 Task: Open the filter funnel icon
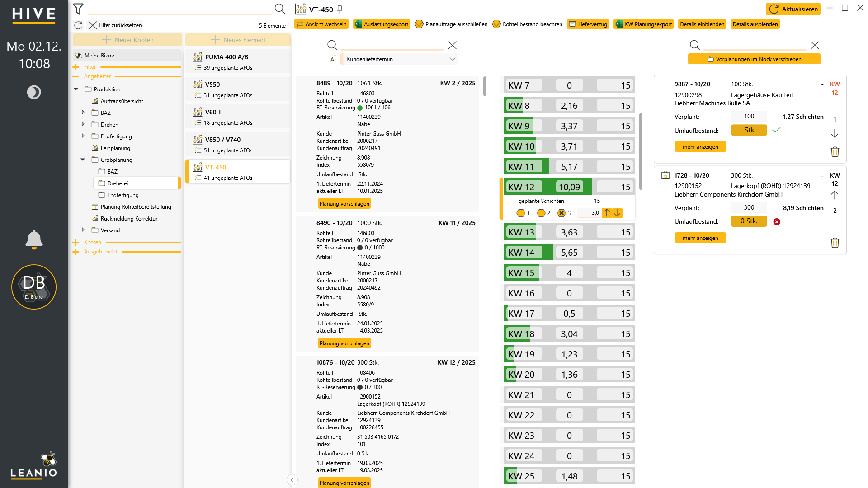78,9
